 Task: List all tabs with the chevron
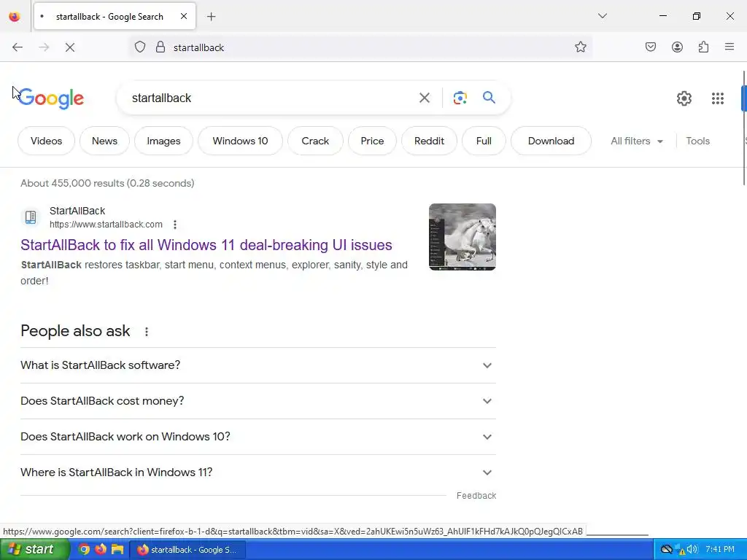point(602,16)
